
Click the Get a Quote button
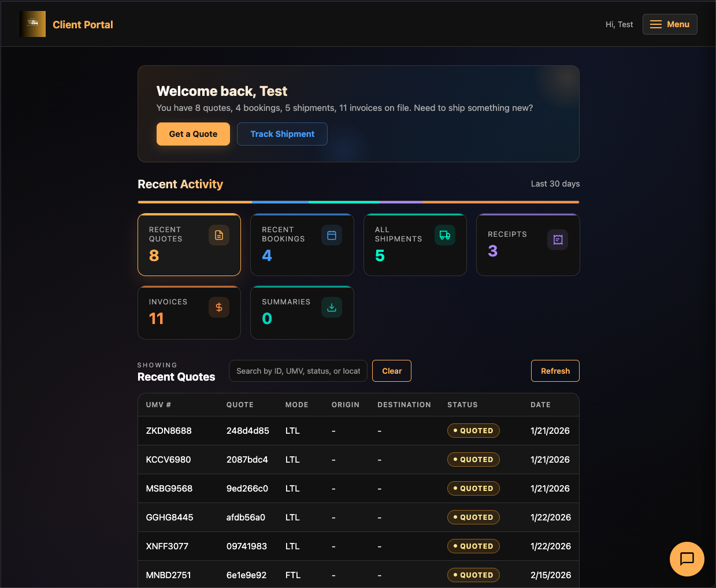[x=193, y=133]
